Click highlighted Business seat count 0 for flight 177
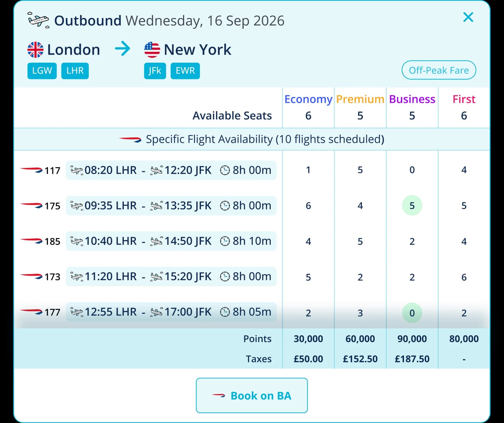 tap(412, 313)
